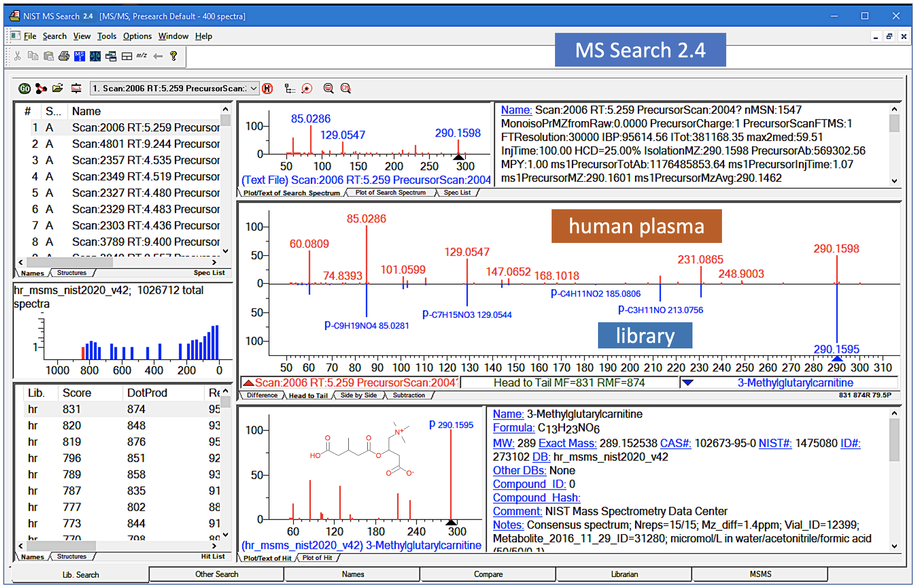Start search with the green Go button
This screenshot has width=916, height=588.
(24, 88)
